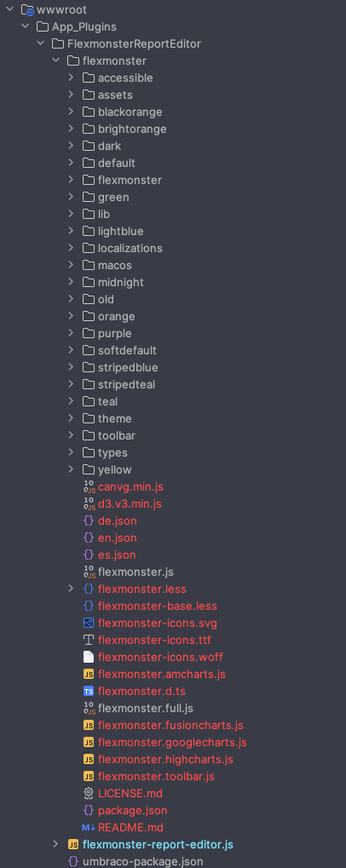Viewport: 346px width, 868px height.
Task: Expand the toolbar folder arrow
Action: [71, 435]
